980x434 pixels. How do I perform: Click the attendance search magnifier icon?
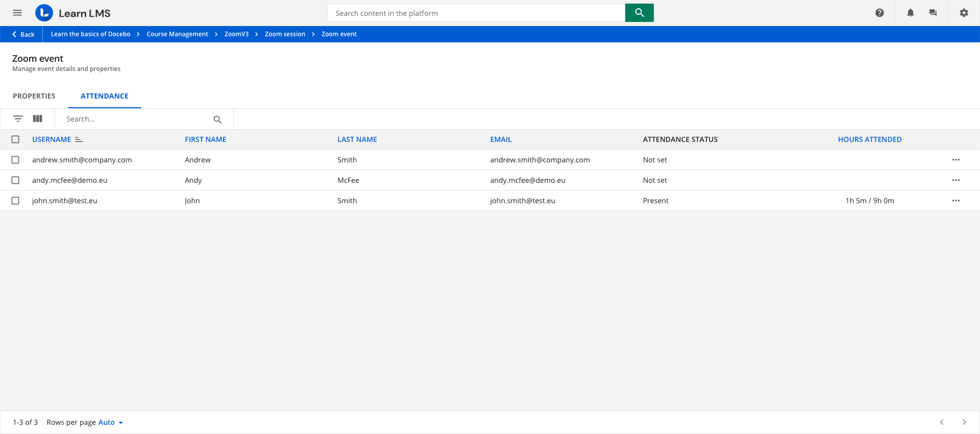pos(217,119)
